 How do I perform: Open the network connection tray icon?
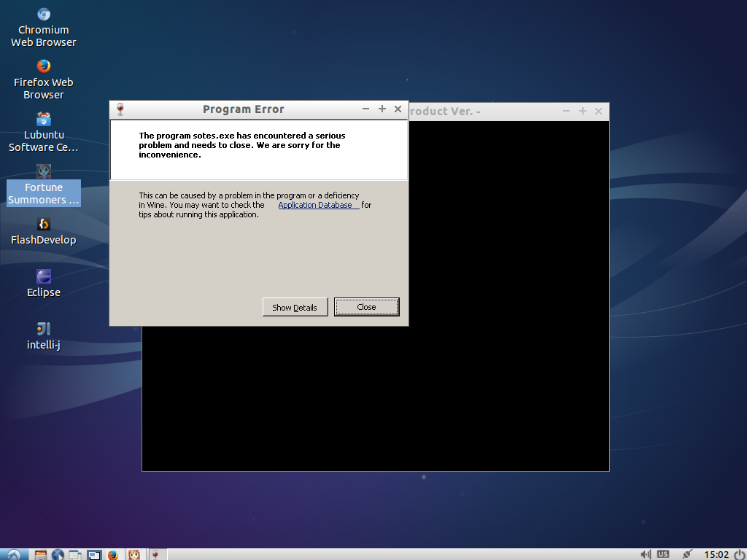pos(686,554)
